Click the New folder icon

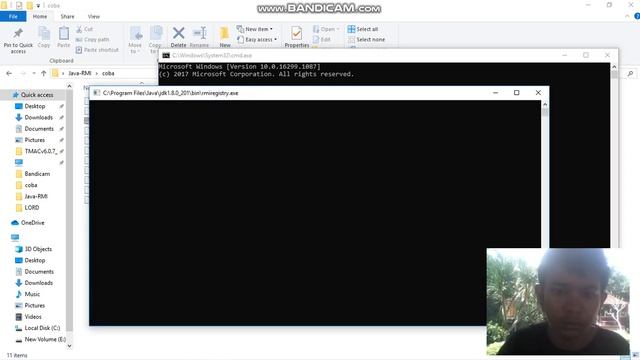tap(224, 33)
